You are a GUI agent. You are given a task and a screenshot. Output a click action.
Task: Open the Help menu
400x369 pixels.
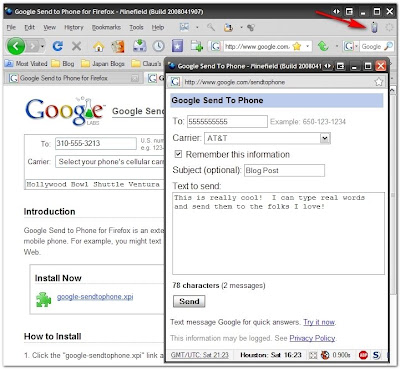[x=158, y=27]
